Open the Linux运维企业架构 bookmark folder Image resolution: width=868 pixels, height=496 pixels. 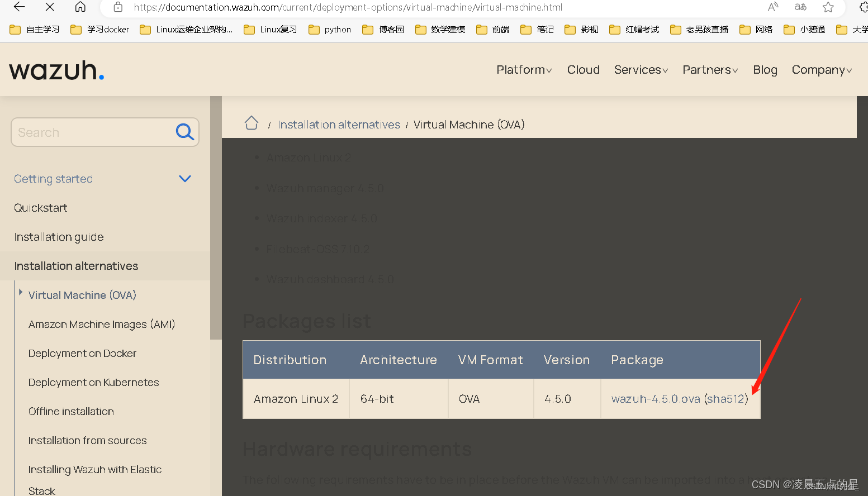(x=186, y=30)
